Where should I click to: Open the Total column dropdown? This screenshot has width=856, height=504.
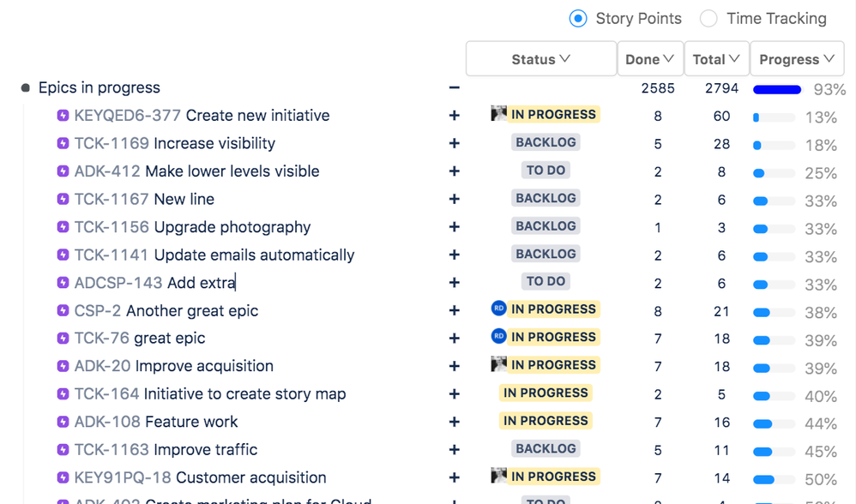[x=717, y=59]
